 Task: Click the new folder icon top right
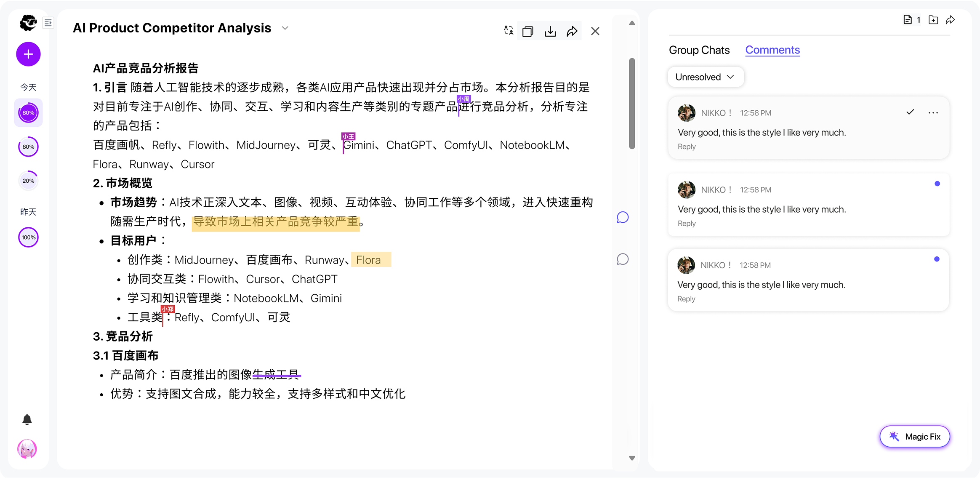[x=933, y=20]
